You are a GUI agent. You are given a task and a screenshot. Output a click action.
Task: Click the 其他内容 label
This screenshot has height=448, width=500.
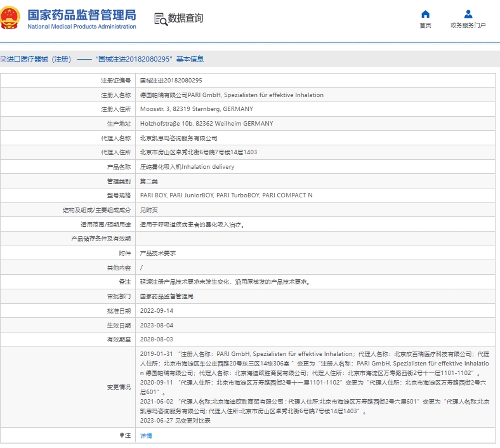[x=119, y=268]
